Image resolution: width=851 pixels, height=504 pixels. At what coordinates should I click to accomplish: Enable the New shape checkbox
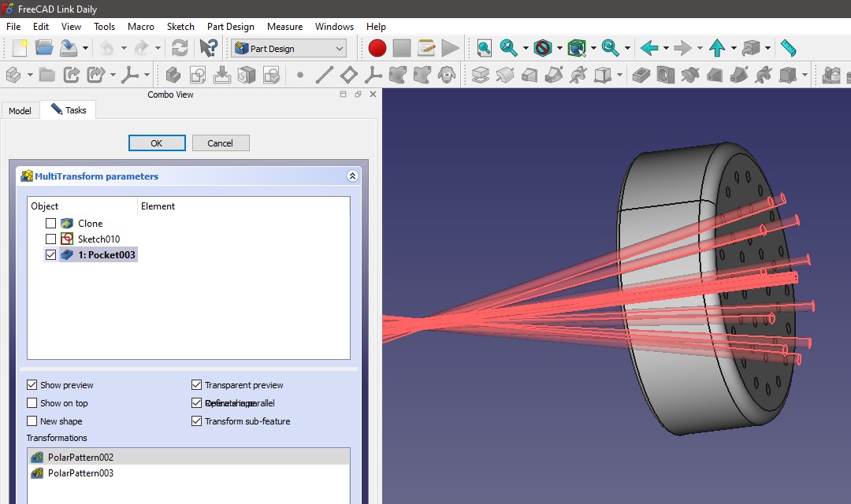32,421
